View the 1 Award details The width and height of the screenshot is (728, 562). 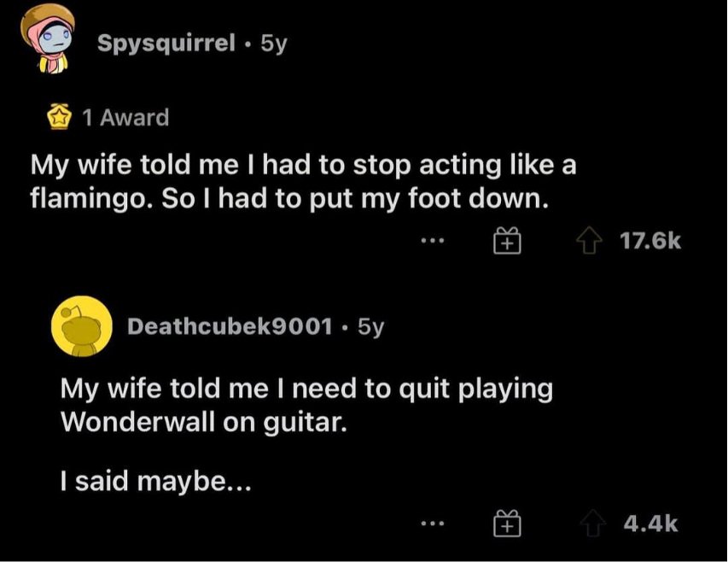[x=125, y=118]
